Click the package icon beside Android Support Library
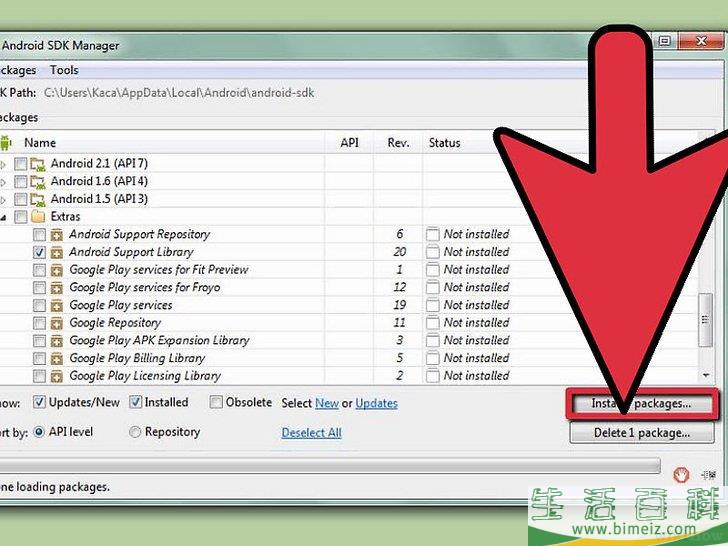Image resolution: width=728 pixels, height=546 pixels. (57, 253)
